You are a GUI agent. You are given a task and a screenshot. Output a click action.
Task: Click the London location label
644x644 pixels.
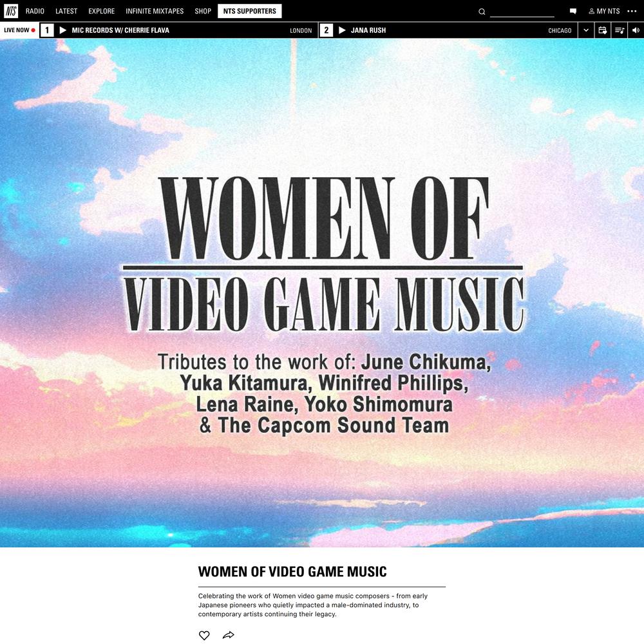click(x=301, y=30)
